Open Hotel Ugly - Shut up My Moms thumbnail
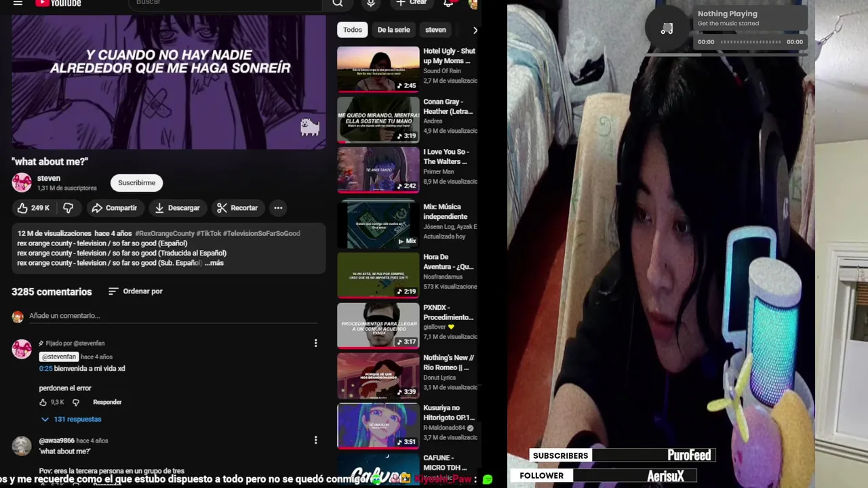Screen dimensions: 868x488 [x=378, y=68]
